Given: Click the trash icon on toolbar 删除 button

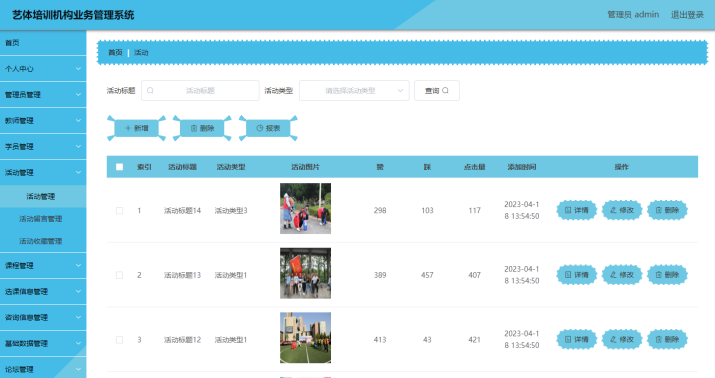Looking at the screenshot, I should tap(194, 128).
